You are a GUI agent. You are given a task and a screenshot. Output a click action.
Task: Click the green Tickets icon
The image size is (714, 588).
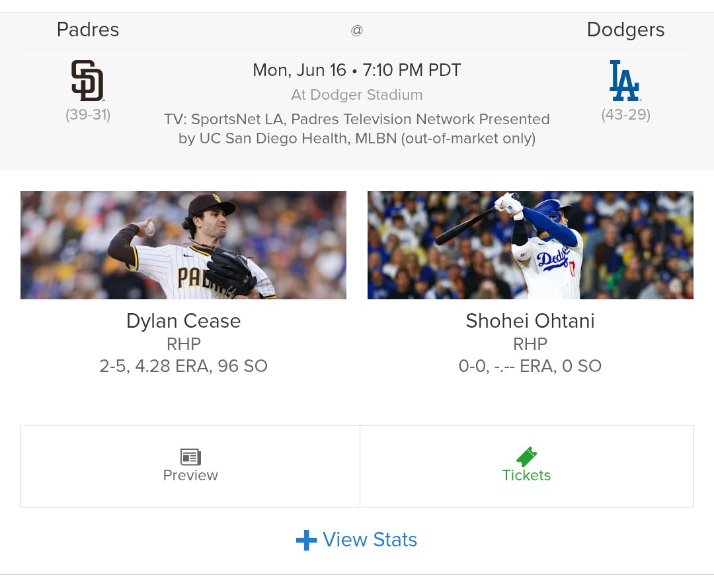point(526,457)
